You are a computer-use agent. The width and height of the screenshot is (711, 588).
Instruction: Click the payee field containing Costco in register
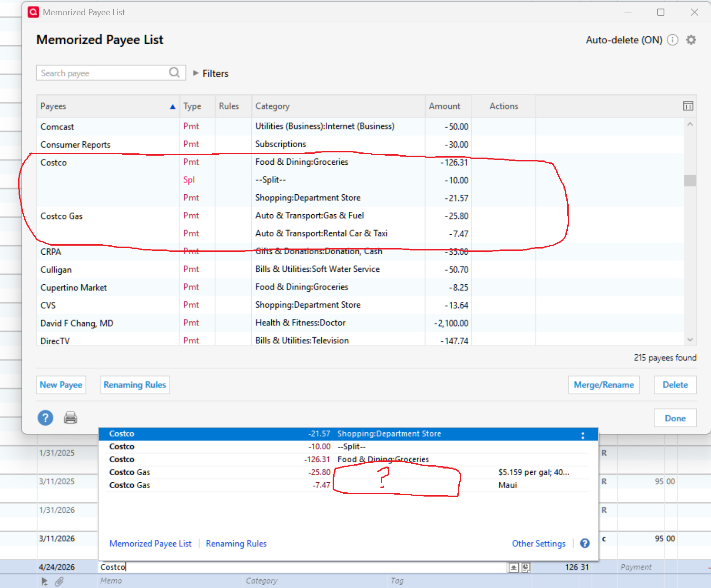tap(303, 567)
